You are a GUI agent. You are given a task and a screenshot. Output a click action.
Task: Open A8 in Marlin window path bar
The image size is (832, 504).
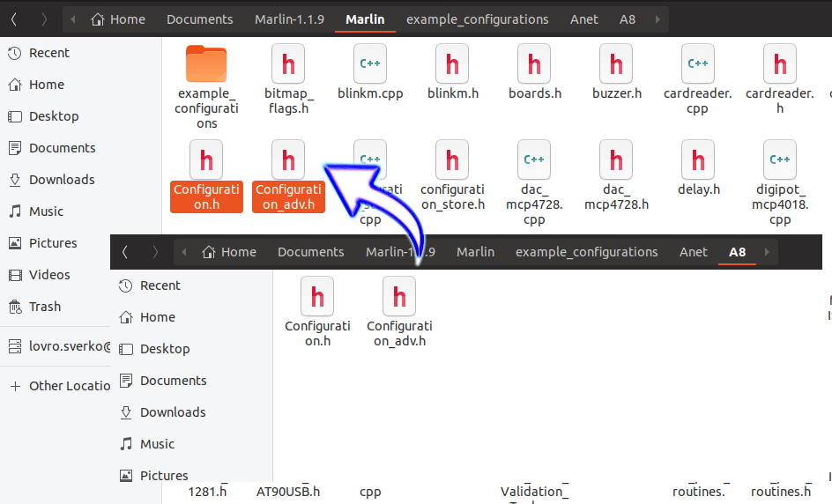point(628,19)
